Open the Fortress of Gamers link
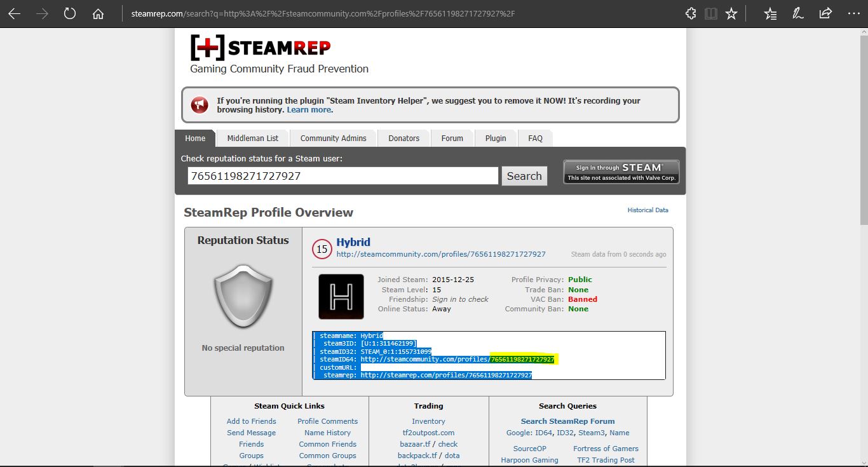 pyautogui.click(x=606, y=449)
